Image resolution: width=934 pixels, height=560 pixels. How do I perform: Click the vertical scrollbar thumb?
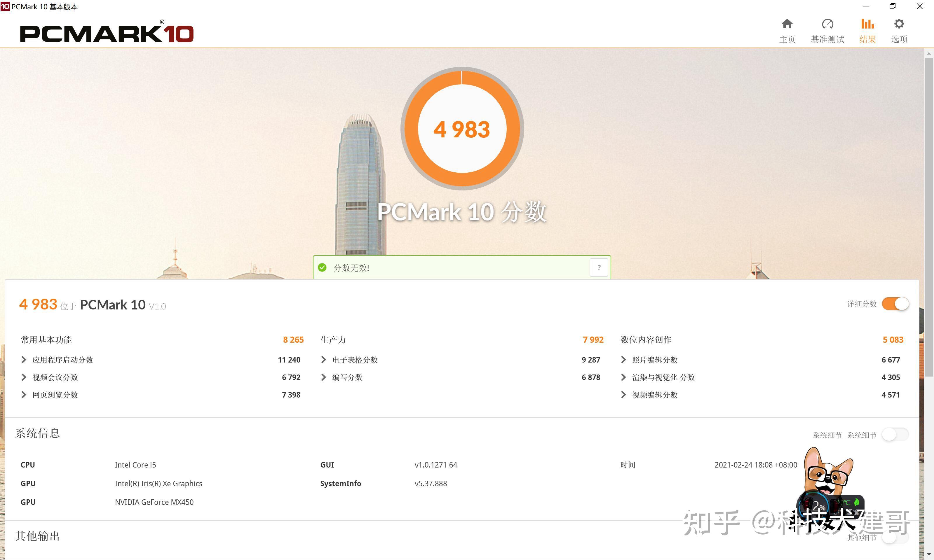coord(929,217)
